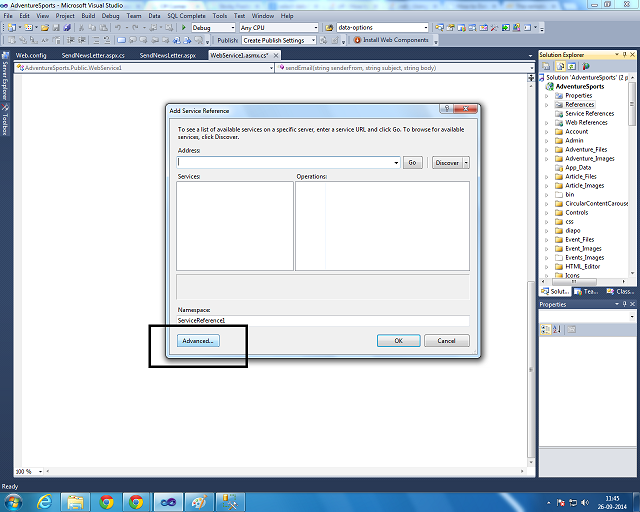Open Paint from the taskbar
The height and width of the screenshot is (512, 640).
[199, 502]
